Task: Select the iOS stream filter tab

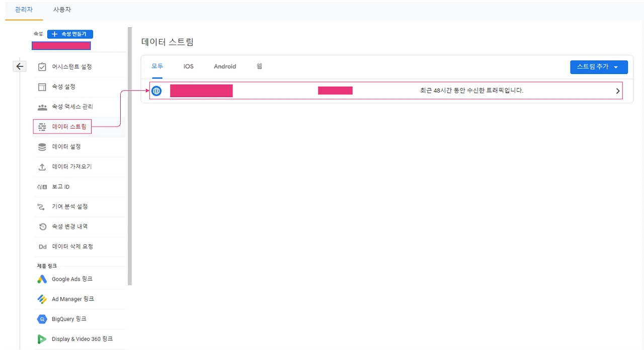Action: 188,66
